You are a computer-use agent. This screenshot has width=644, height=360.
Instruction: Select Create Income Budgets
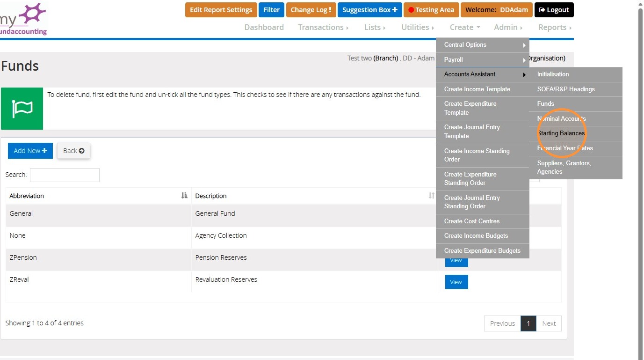coord(483,236)
